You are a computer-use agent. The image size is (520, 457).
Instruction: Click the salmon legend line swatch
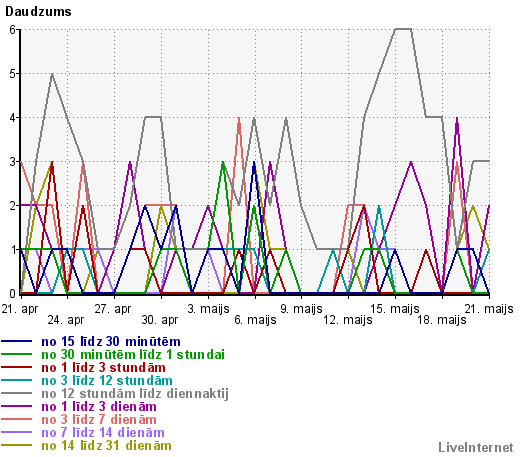coord(17,420)
